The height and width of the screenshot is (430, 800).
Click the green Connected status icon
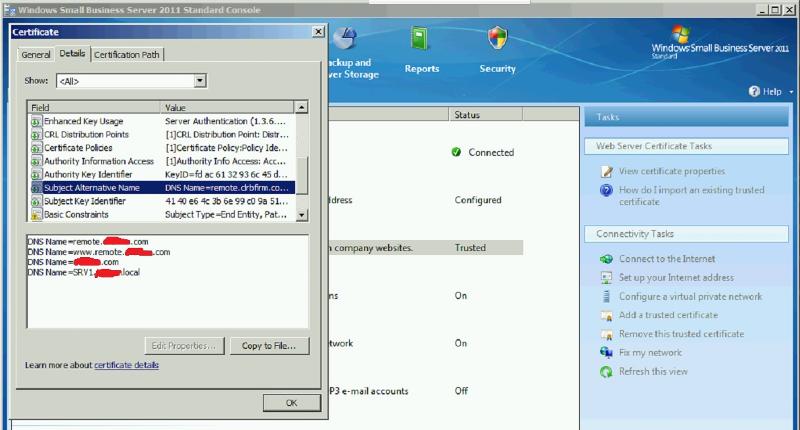click(x=456, y=152)
